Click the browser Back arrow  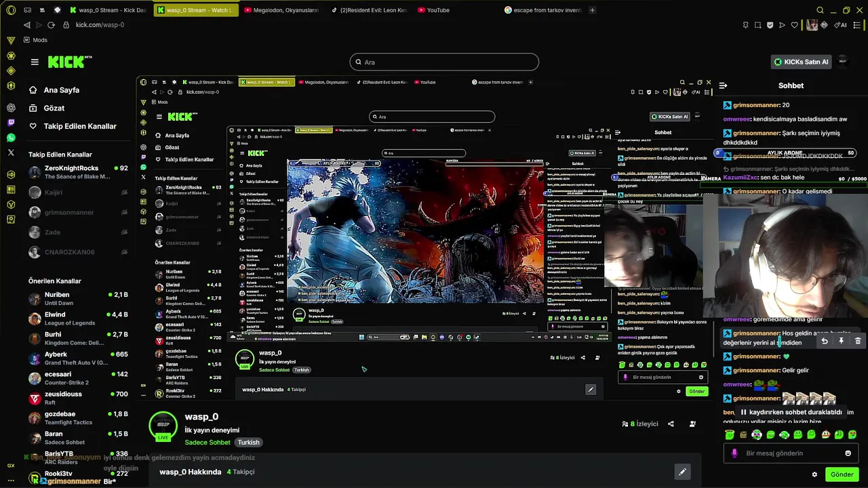click(27, 25)
